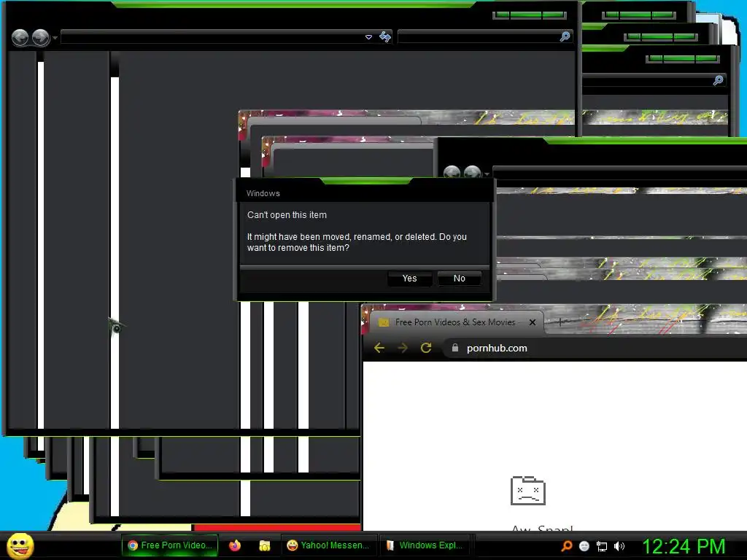Open the volume speaker tray icon
Viewport: 747px width, 560px height.
pyautogui.click(x=619, y=547)
